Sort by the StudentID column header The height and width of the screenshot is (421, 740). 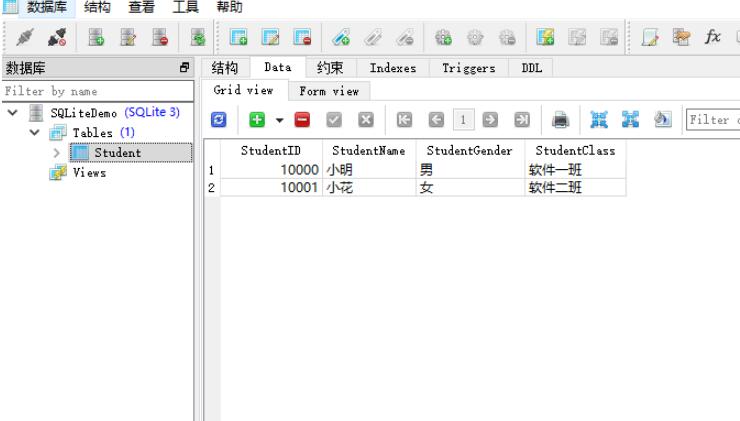270,151
